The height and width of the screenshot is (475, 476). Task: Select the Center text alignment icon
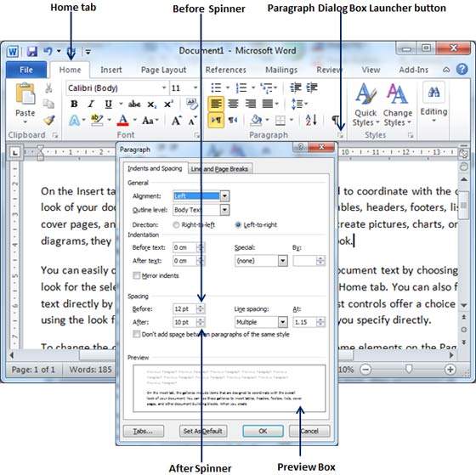[233, 104]
